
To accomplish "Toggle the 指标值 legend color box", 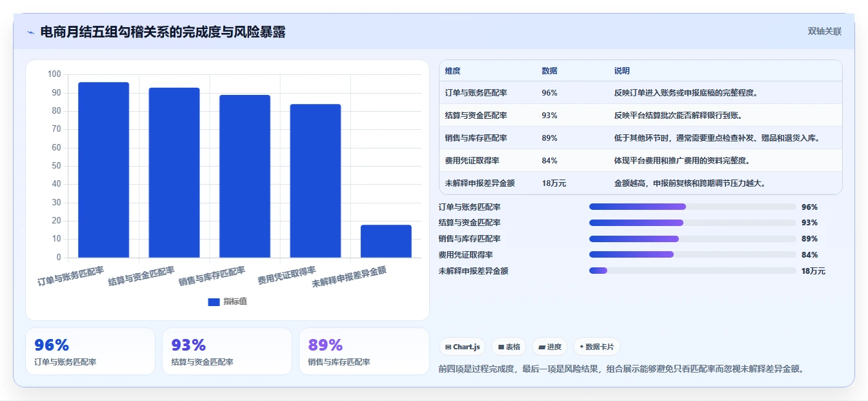I will tap(214, 302).
